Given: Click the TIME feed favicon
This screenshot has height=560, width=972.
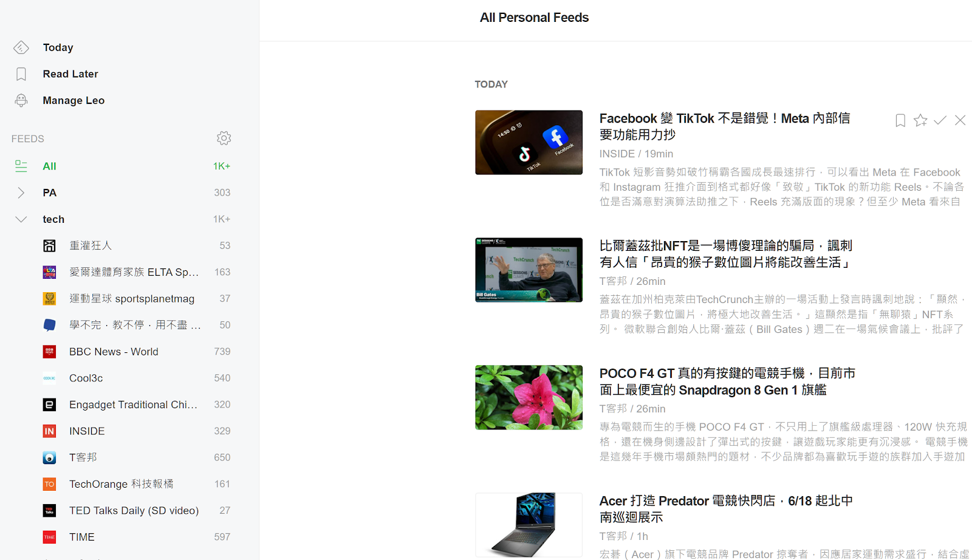Looking at the screenshot, I should [x=49, y=537].
